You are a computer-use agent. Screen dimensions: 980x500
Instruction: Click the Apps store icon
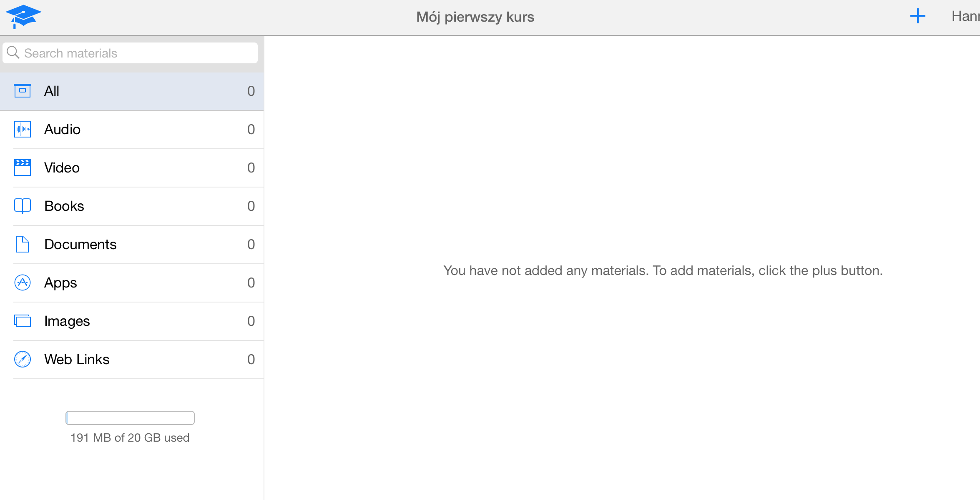coord(23,282)
